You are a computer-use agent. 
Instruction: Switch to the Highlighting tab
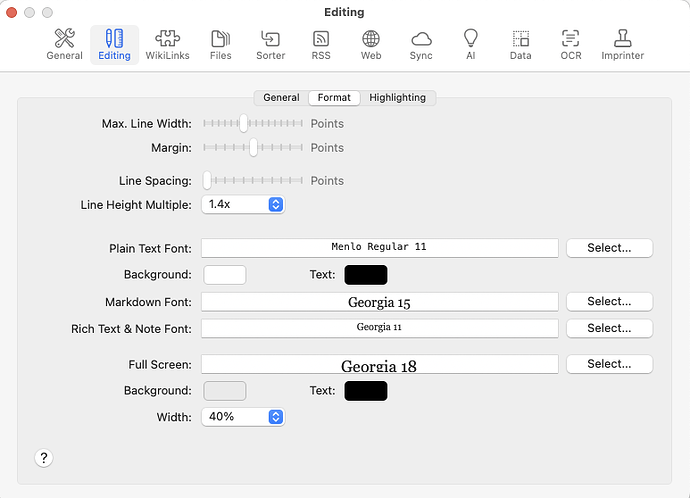[x=397, y=98]
